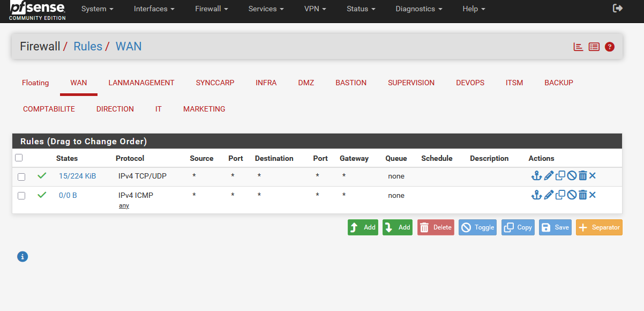Image resolution: width=644 pixels, height=311 pixels.
Task: Switch to the ITSM tab
Action: coord(514,83)
